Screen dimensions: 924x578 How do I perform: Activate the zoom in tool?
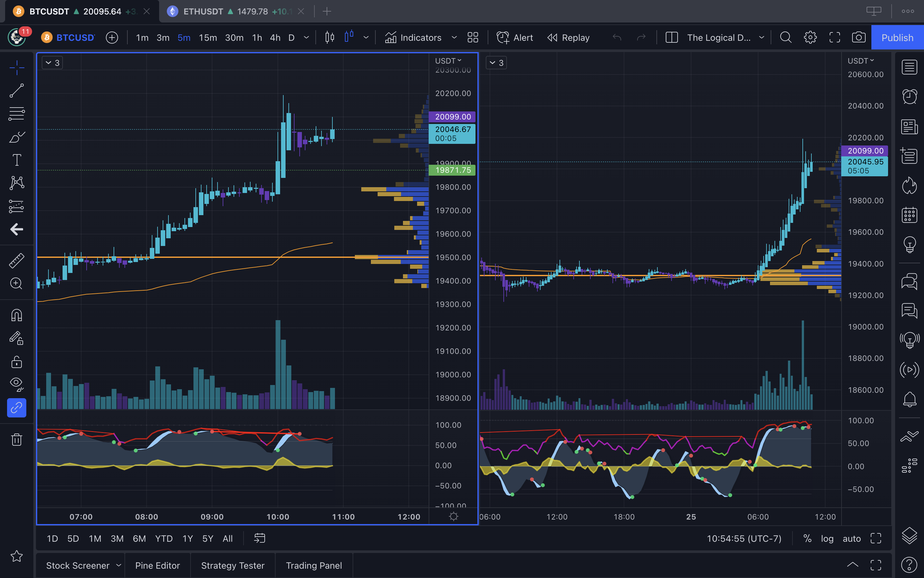pyautogui.click(x=17, y=284)
